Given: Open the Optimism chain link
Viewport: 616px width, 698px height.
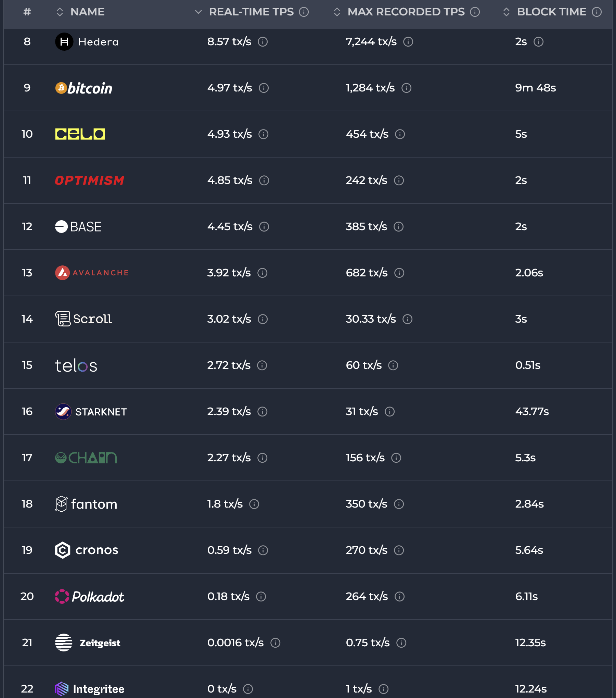Looking at the screenshot, I should tap(90, 180).
